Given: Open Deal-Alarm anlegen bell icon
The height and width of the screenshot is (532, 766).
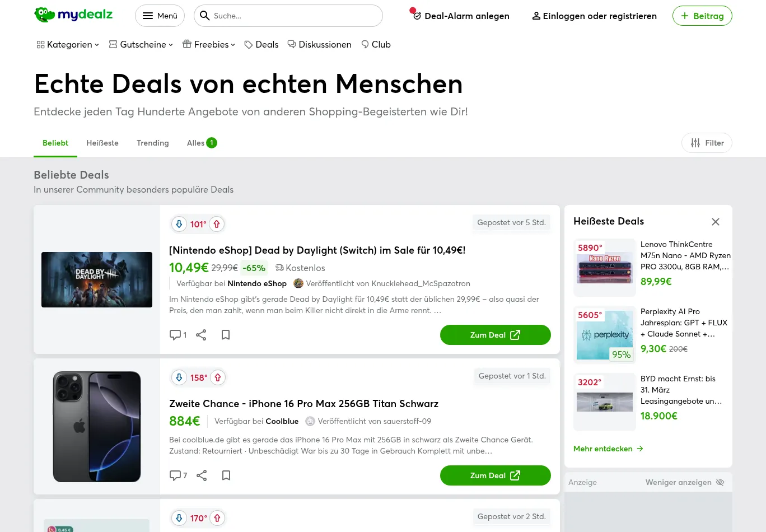Looking at the screenshot, I should (417, 16).
